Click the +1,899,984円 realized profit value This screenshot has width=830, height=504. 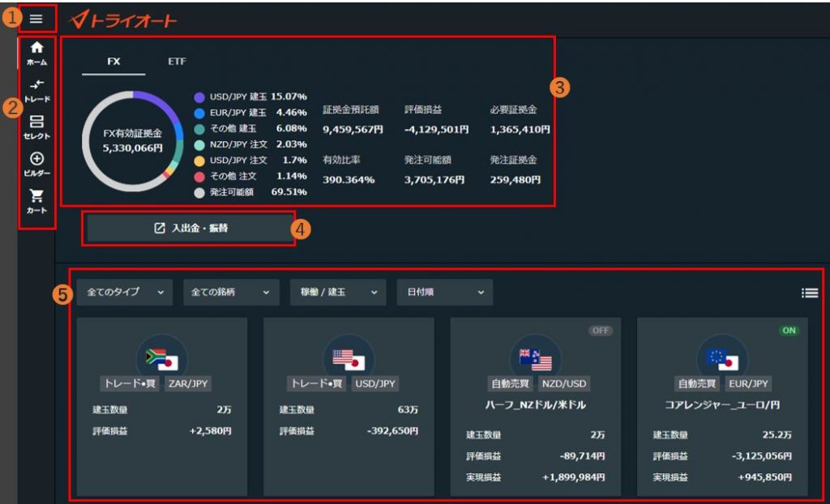pos(573,477)
